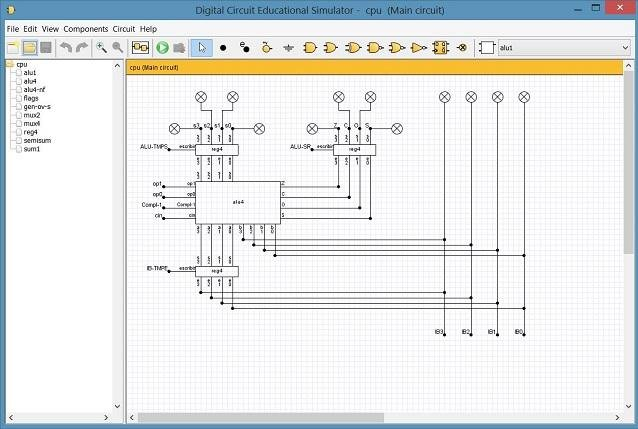Click the open folder toolbar icon
Image resolution: width=638 pixels, height=429 pixels.
(x=30, y=47)
